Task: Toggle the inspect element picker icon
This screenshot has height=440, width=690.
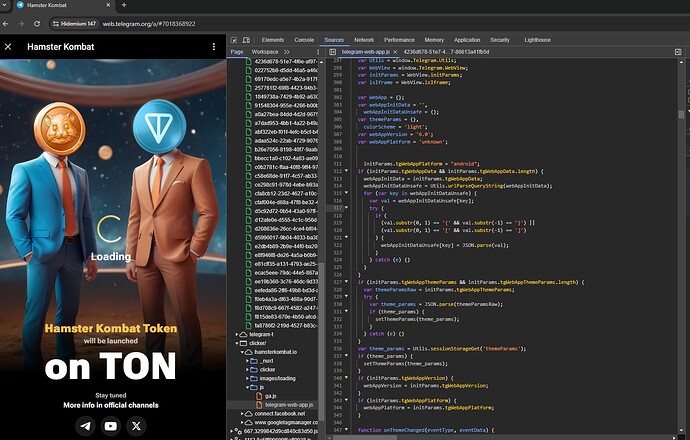Action: 234,40
